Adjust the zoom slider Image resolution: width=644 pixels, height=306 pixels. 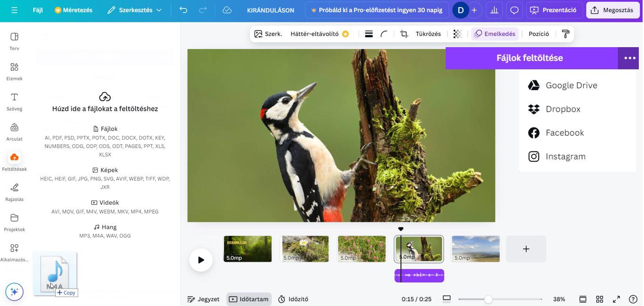489,299
